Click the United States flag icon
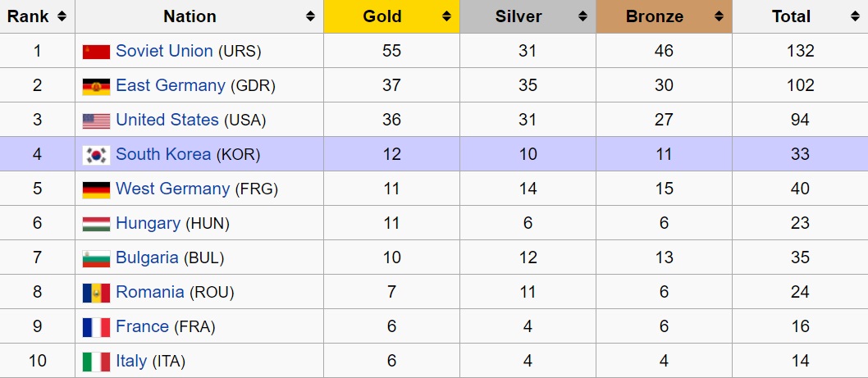This screenshot has height=378, width=868. (96, 121)
